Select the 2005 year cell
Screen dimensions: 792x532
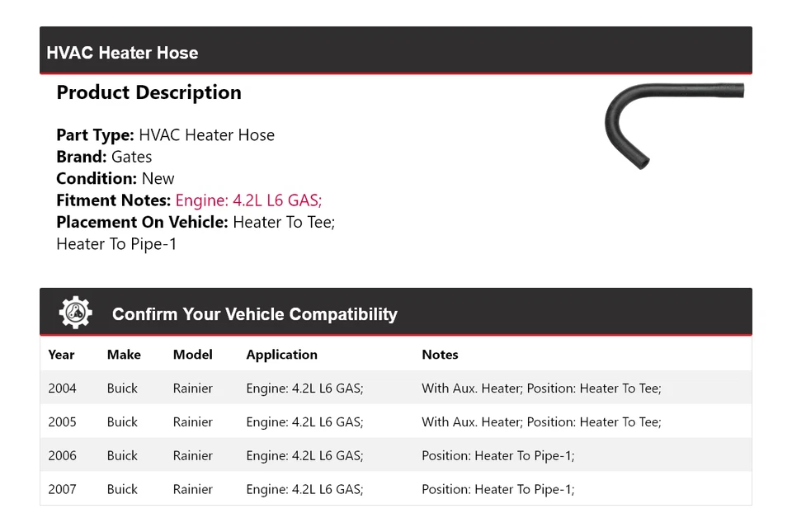pyautogui.click(x=62, y=422)
